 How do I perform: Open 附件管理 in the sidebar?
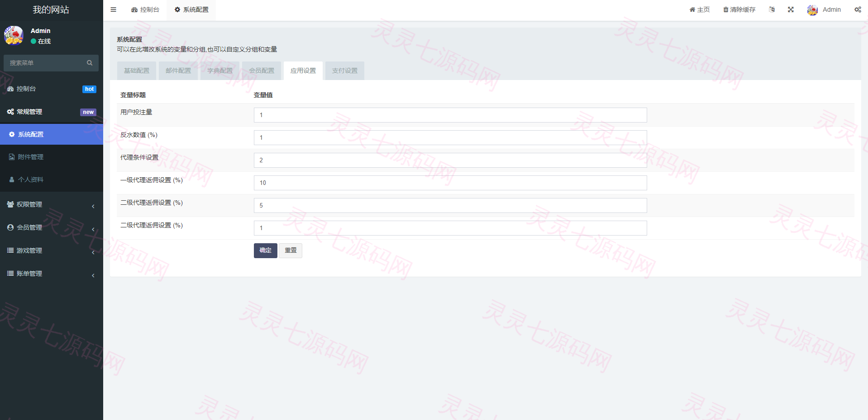point(52,157)
